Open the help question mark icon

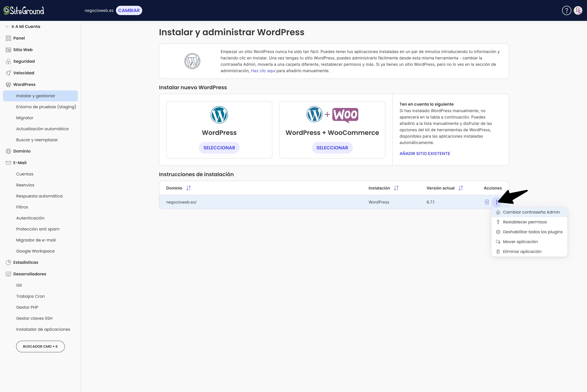coord(567,10)
